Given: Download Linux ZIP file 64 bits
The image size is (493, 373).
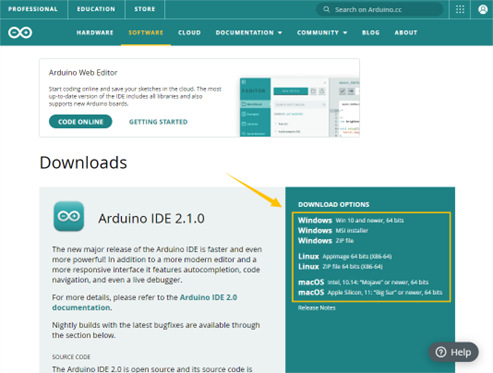Looking at the screenshot, I should pos(340,267).
